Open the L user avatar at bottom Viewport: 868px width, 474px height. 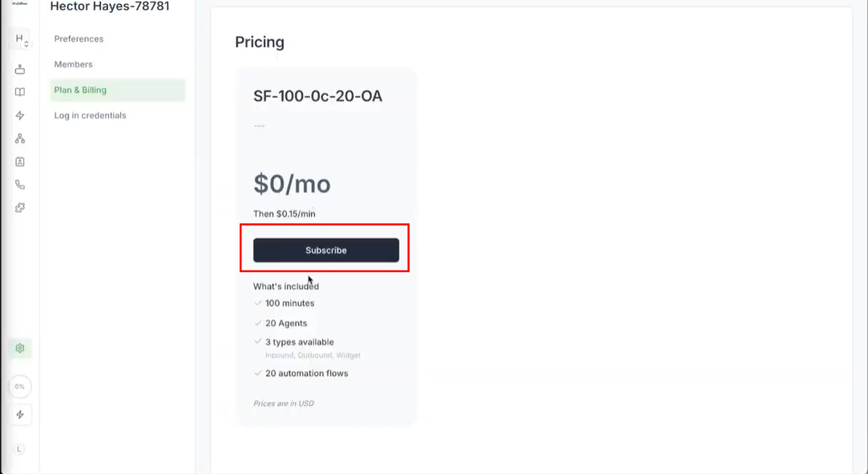click(20, 449)
